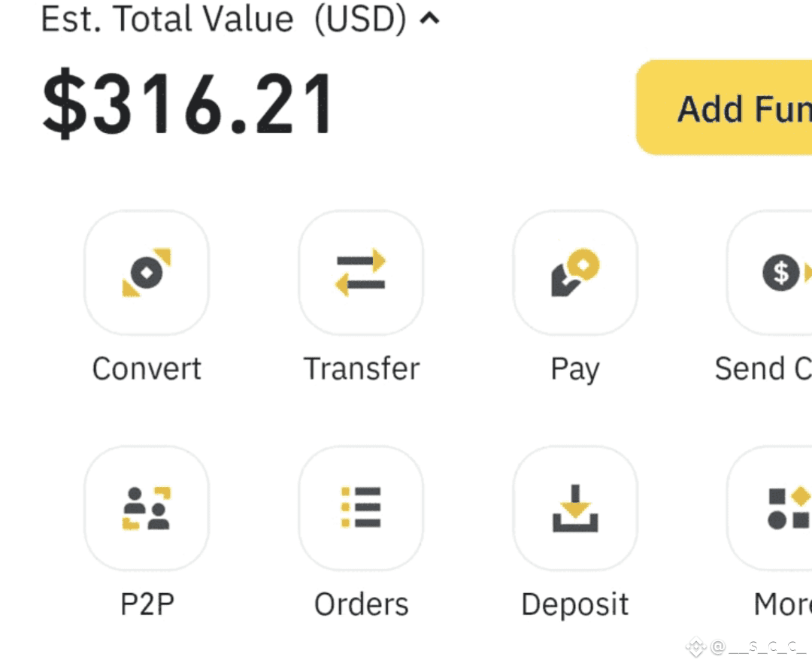Click the Add Funds yellow button
The height and width of the screenshot is (666, 812).
pos(724,107)
